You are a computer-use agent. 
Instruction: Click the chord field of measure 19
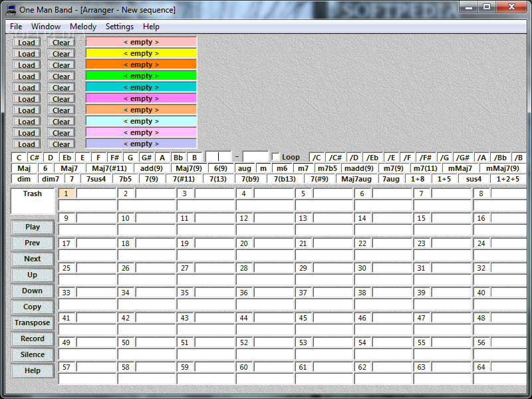click(x=214, y=243)
